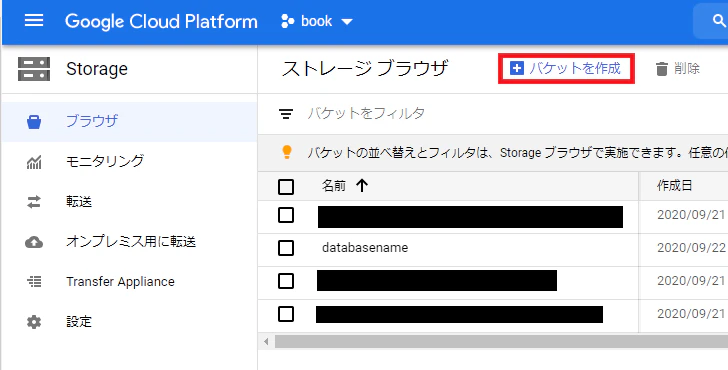Click the horizontal scrollbar track
Screen dimensions: 728x370
pos(501,342)
